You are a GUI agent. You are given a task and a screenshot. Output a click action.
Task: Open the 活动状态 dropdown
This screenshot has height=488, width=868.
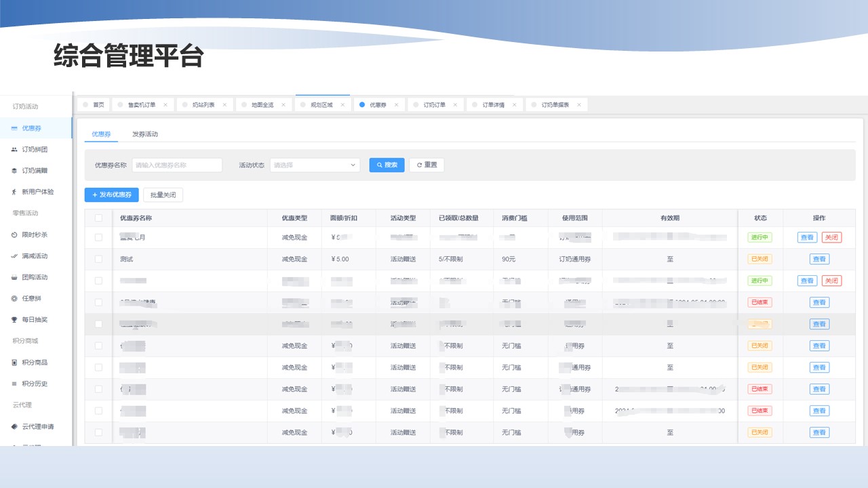315,165
